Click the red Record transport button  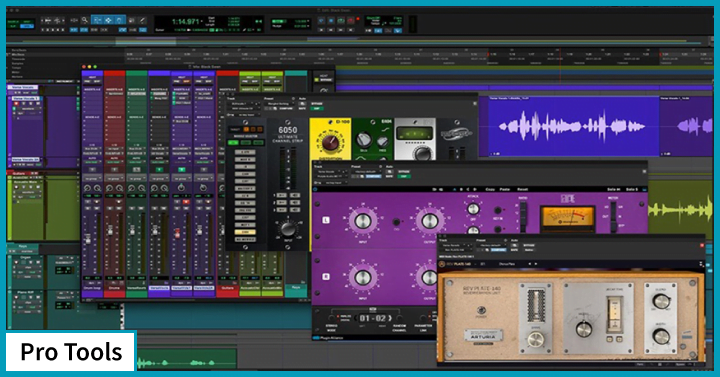(351, 21)
